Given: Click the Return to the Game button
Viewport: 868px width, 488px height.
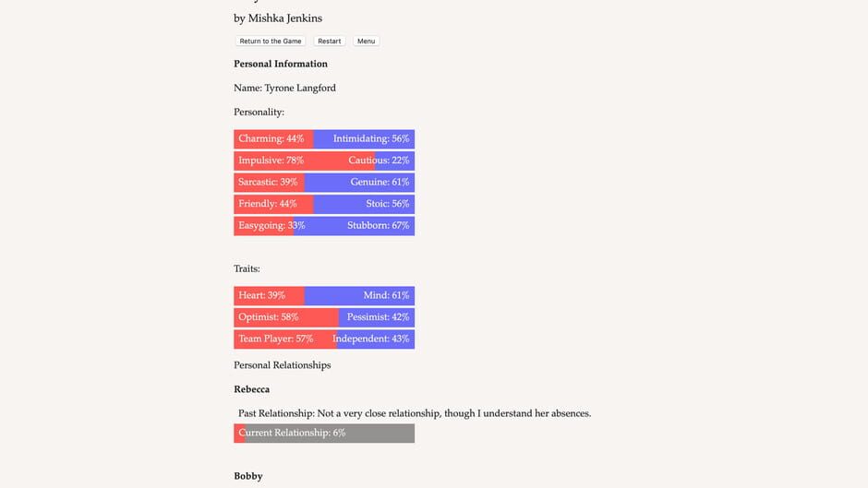Looking at the screenshot, I should click(x=271, y=42).
